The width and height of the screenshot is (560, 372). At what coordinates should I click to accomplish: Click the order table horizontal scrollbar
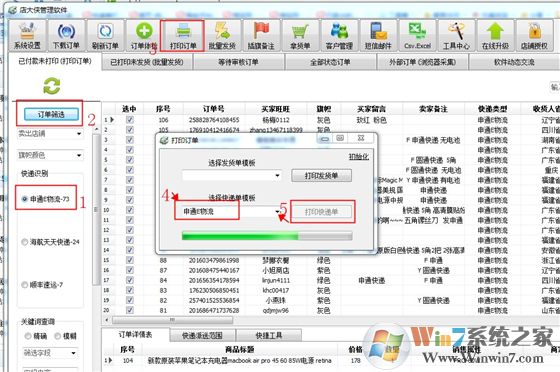click(171, 320)
